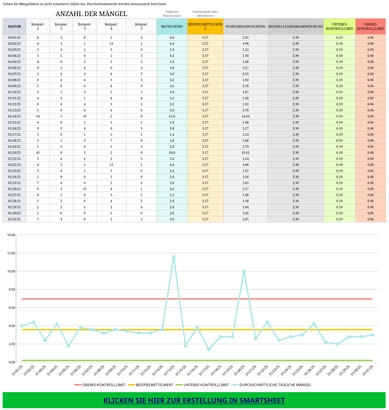Select the 01/14/25 date cell

tap(15, 116)
